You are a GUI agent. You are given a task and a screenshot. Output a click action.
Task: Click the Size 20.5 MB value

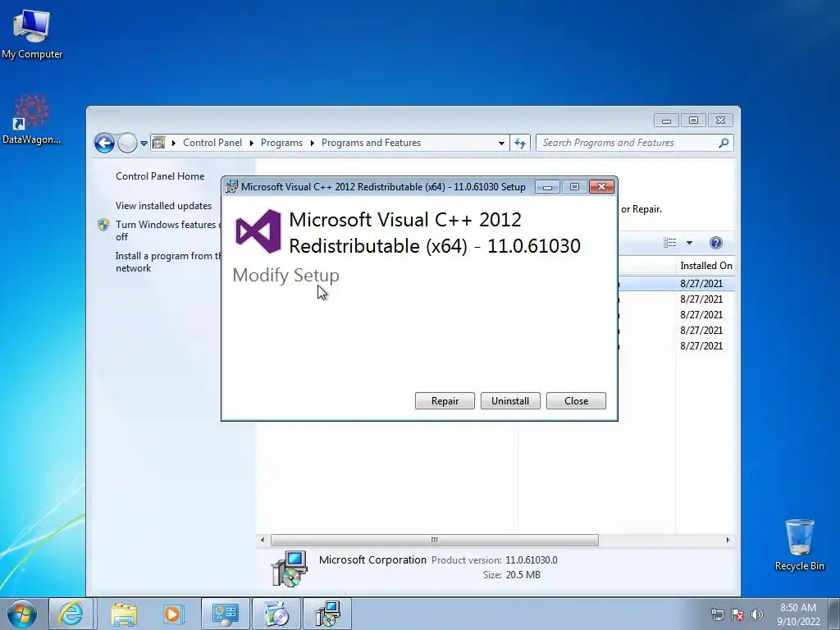click(x=523, y=575)
